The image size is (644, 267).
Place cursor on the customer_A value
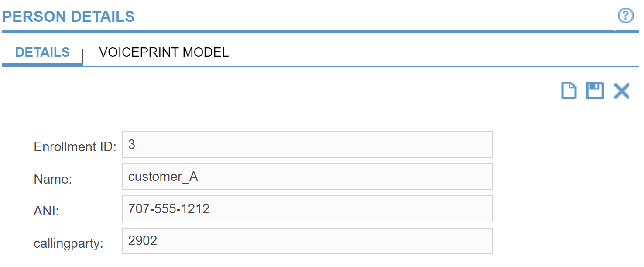coord(163,177)
